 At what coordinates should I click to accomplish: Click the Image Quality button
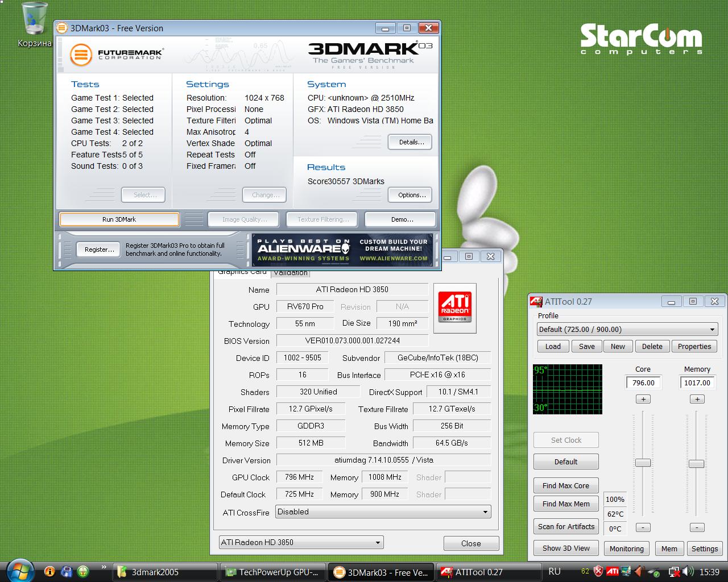coord(243,219)
